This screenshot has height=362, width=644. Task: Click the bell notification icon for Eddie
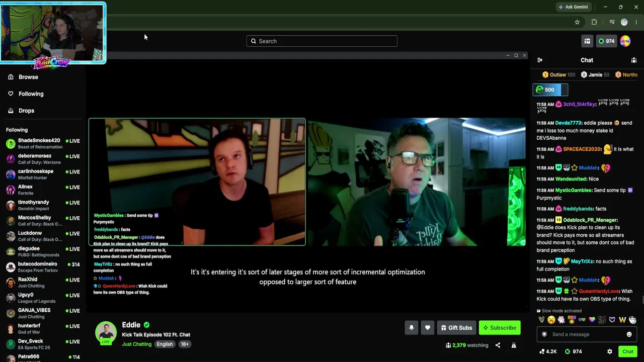(x=412, y=328)
